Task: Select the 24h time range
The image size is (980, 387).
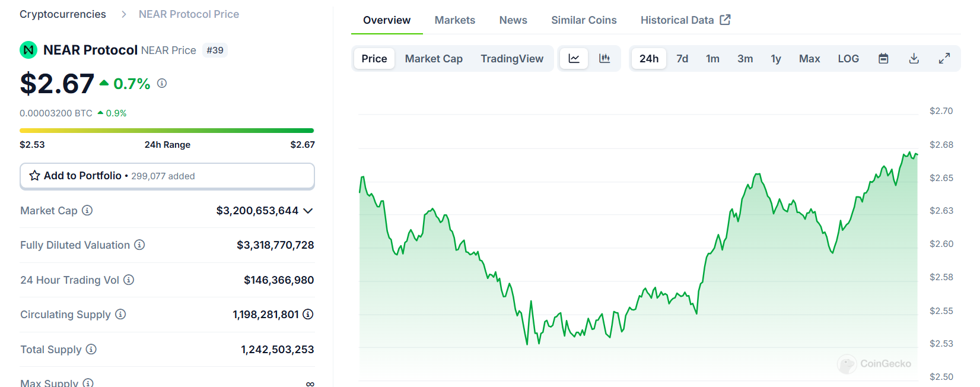Action: tap(649, 59)
